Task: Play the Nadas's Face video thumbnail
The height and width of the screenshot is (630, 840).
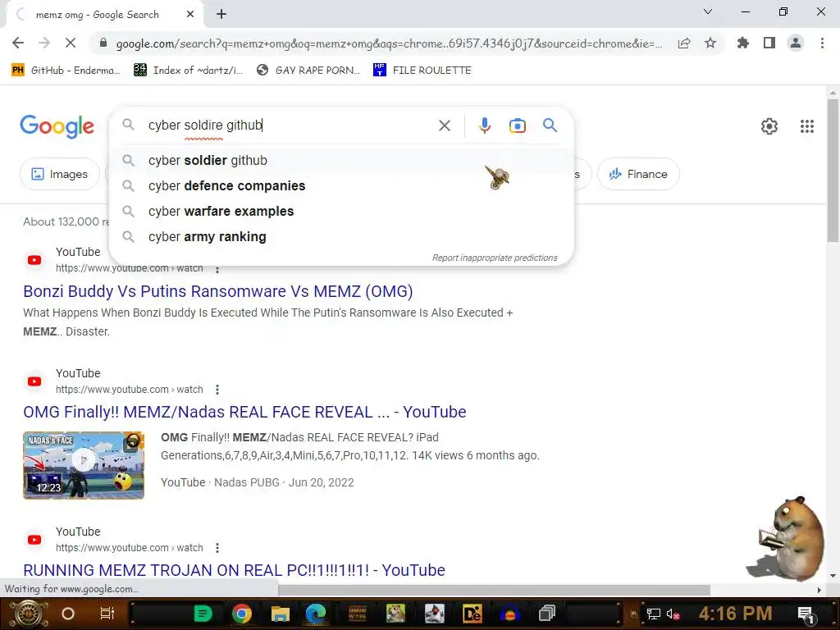Action: 84,465
